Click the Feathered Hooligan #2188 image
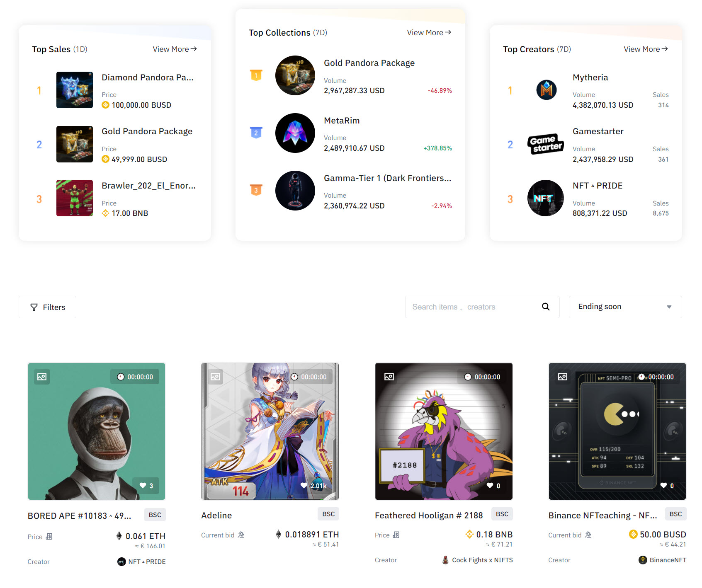 point(444,431)
